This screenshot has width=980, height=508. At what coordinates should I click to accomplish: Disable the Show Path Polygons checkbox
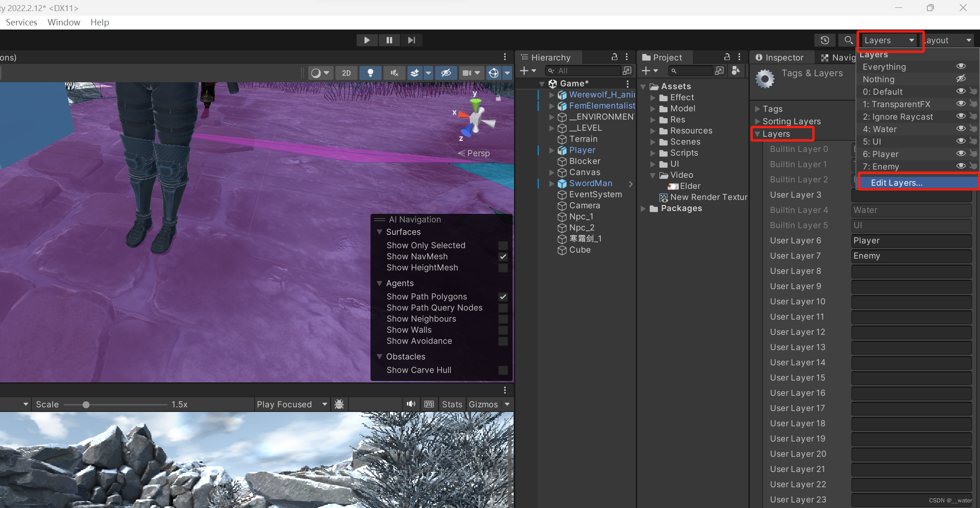click(503, 297)
